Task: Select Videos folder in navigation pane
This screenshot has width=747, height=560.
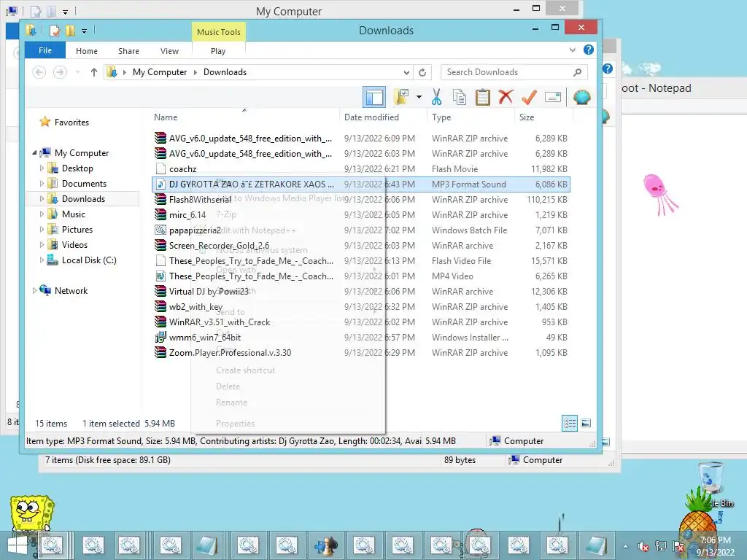Action: 74,245
